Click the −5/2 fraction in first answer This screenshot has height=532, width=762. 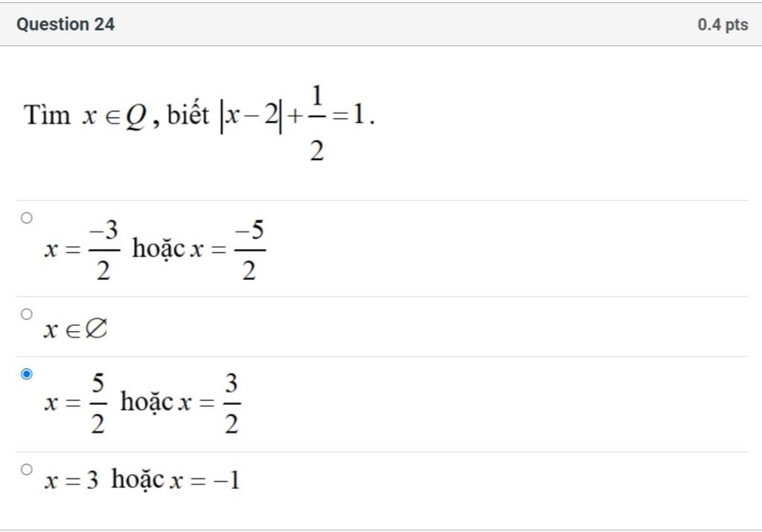tap(249, 251)
